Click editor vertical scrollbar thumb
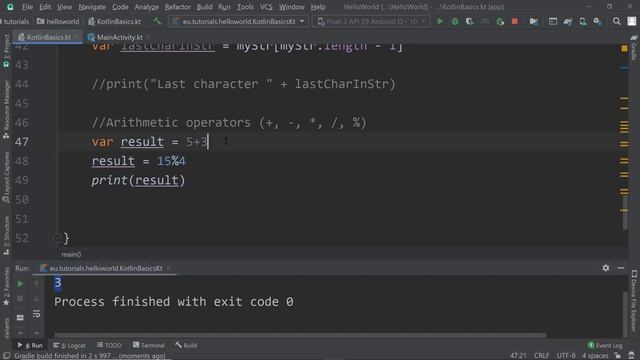640x360 pixels. point(625,212)
